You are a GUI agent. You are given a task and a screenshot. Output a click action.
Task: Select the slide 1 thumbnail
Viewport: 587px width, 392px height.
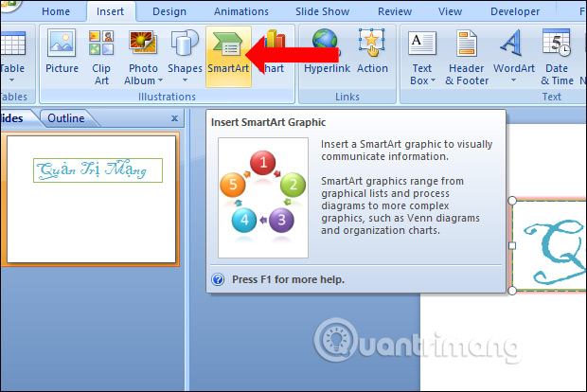(x=91, y=199)
